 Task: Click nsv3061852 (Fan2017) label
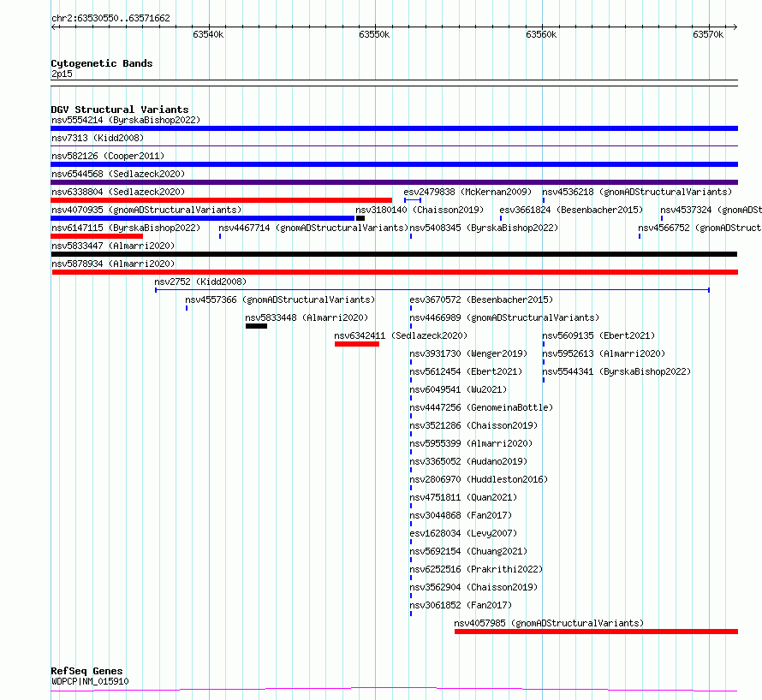461,605
